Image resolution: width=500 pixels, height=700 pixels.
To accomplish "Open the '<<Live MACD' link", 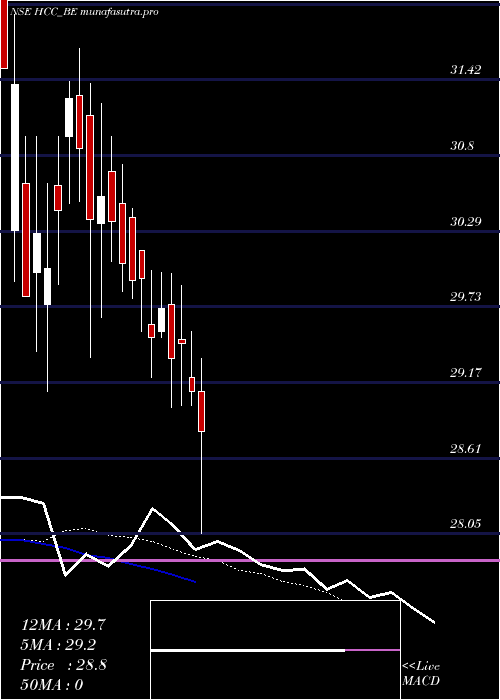I will (421, 674).
